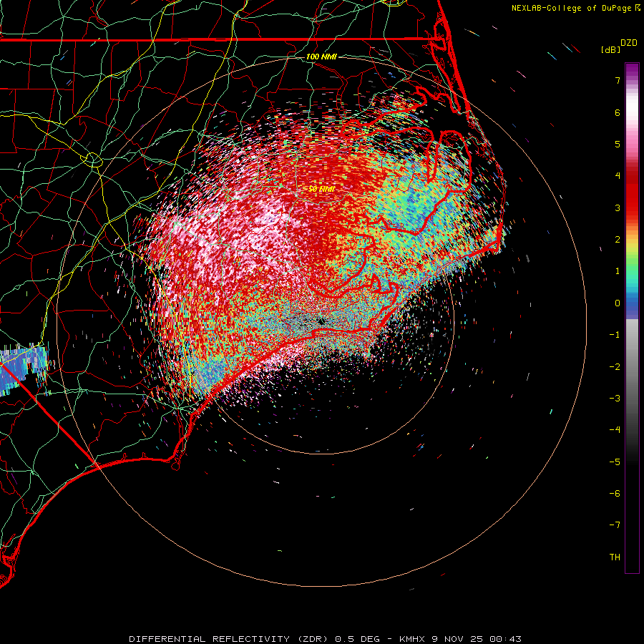The image size is (644, 644).
Task: Click the 50 NMI range ring label
Action: click(321, 189)
